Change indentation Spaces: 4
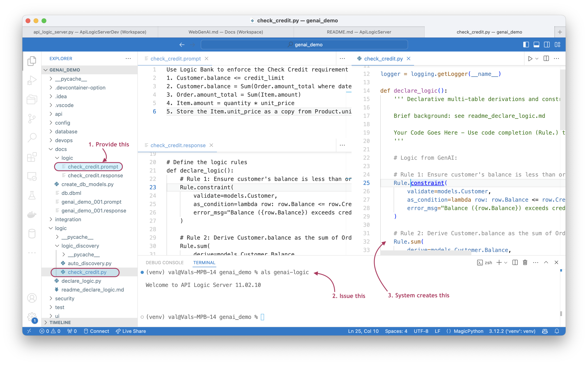The image size is (588, 365). coord(396,331)
